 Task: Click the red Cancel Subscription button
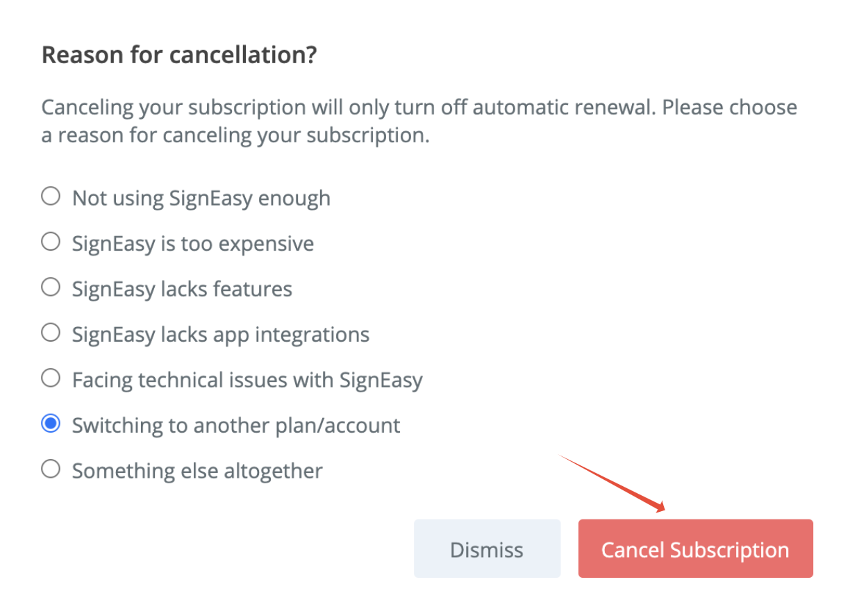point(695,549)
